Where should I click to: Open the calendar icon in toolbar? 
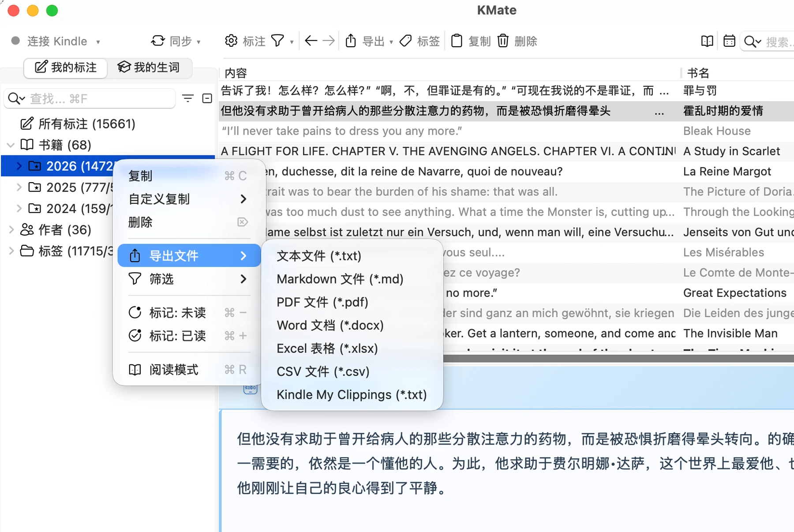coord(730,41)
